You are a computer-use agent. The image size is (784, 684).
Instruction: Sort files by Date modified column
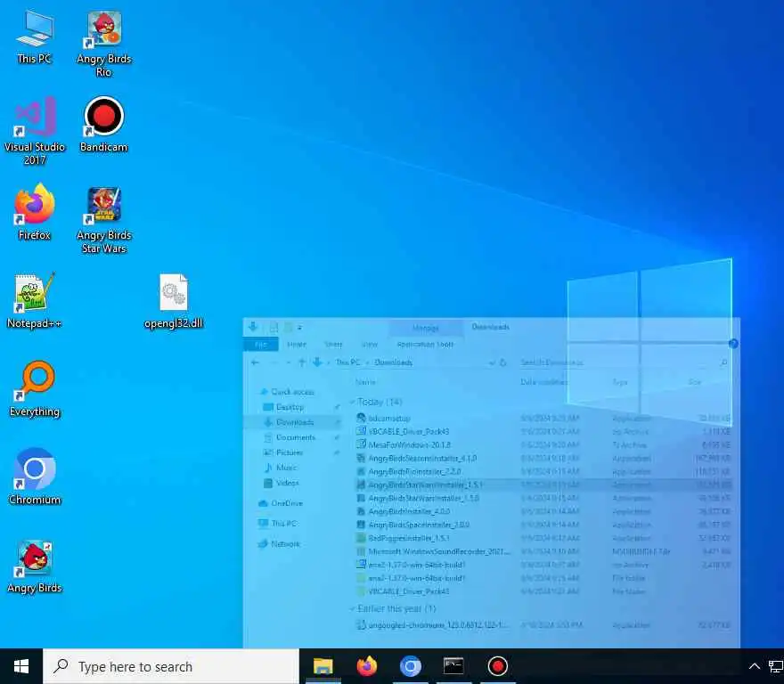544,382
